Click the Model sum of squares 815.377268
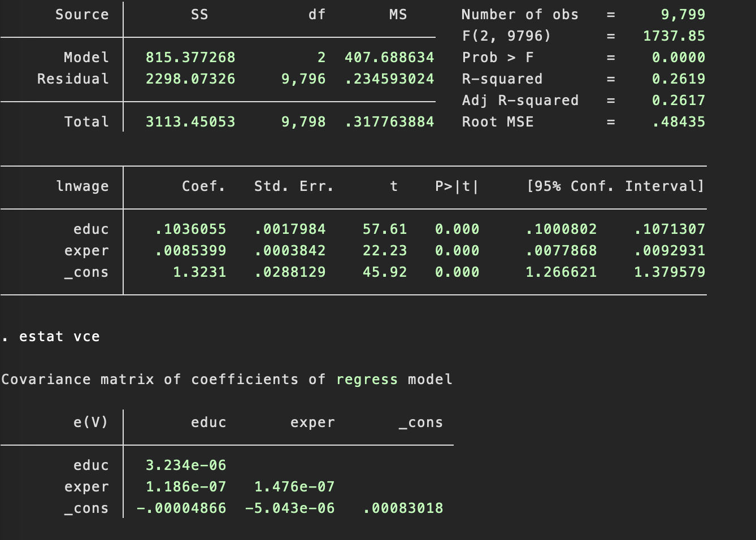The width and height of the screenshot is (756, 540). point(190,57)
